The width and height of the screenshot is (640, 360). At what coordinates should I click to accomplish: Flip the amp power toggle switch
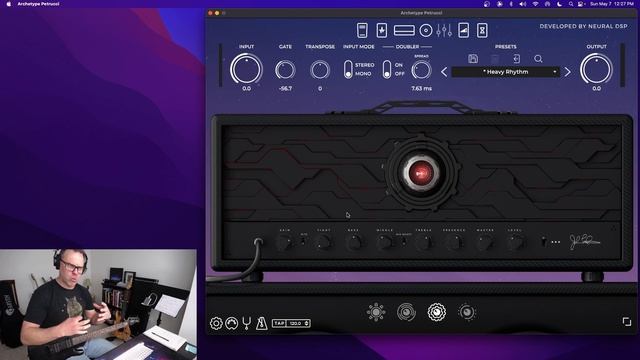tap(543, 241)
